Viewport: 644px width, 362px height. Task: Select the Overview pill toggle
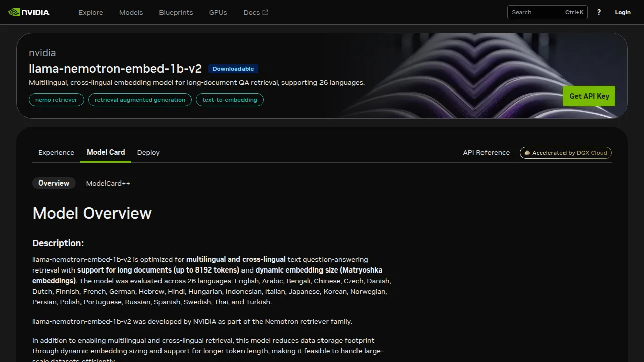(x=54, y=183)
